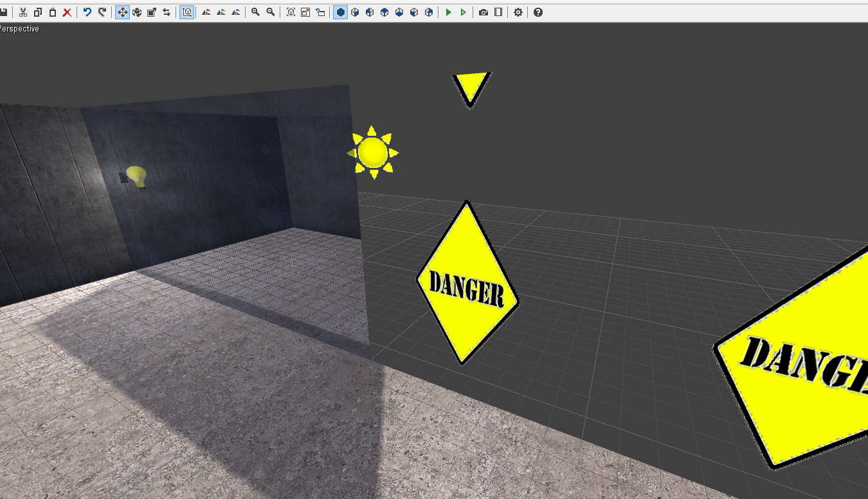Open help with the question mark icon
Image resolution: width=868 pixels, height=499 pixels.
(538, 12)
